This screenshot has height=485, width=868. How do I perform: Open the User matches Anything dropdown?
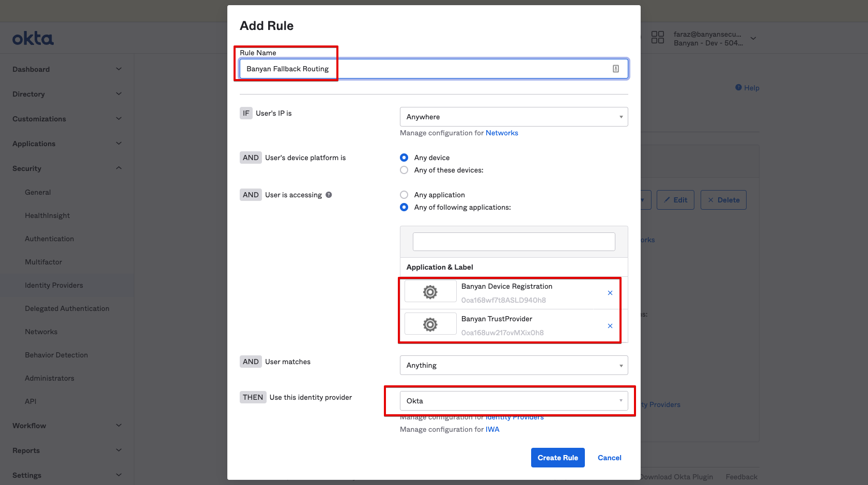514,365
